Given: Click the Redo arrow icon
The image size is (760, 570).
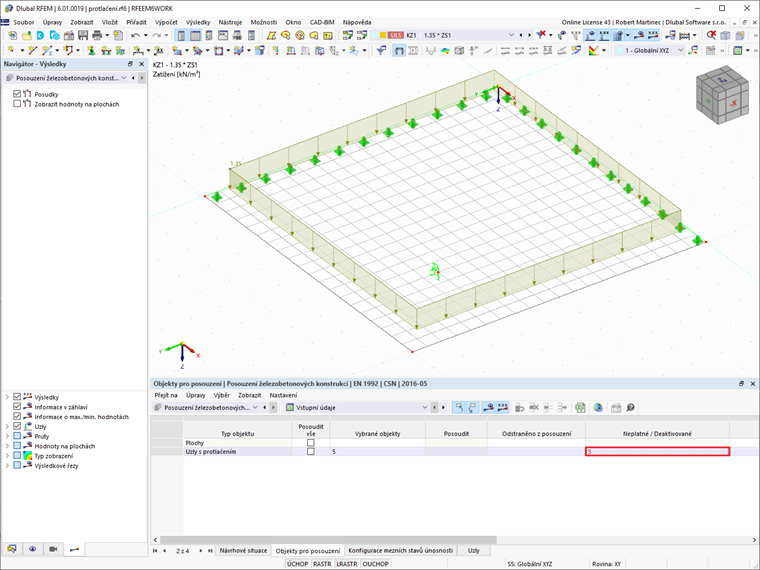Looking at the screenshot, I should tap(156, 35).
